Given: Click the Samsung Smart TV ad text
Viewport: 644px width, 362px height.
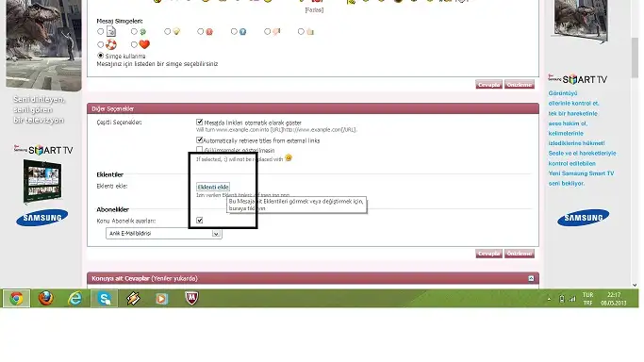Looking at the screenshot, I should (582, 138).
